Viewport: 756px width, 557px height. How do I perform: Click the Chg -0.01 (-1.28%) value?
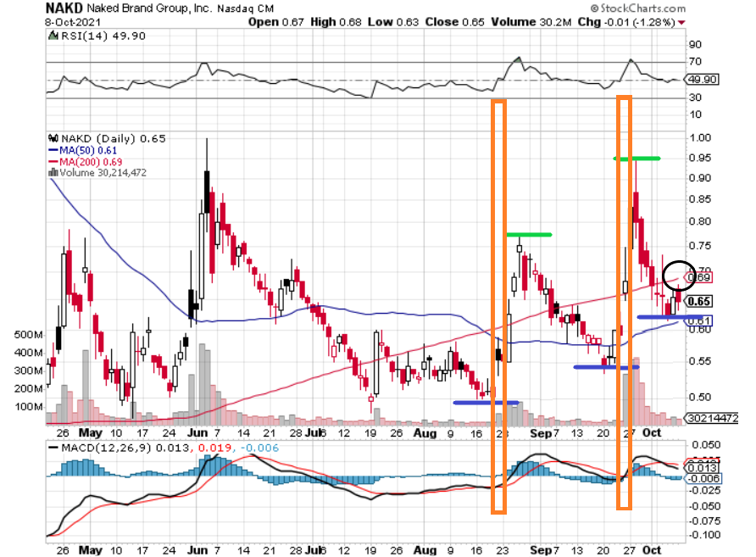coord(625,22)
